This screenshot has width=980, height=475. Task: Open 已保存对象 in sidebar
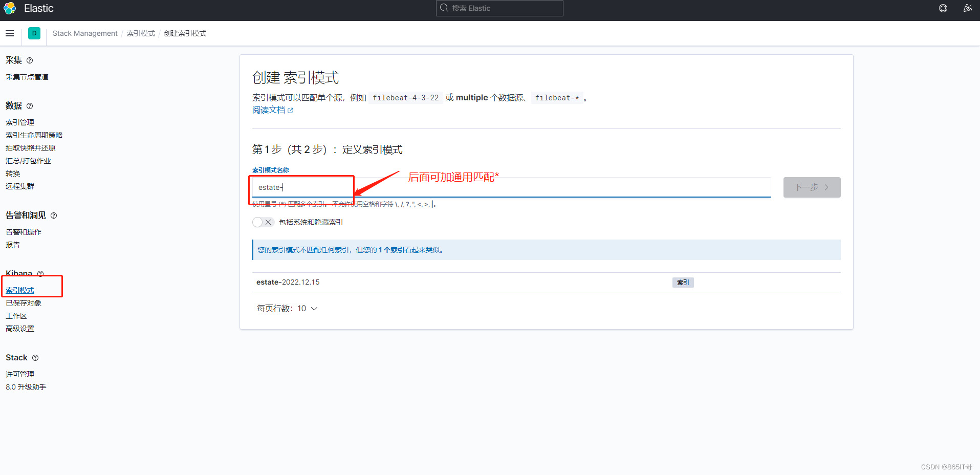coord(24,303)
